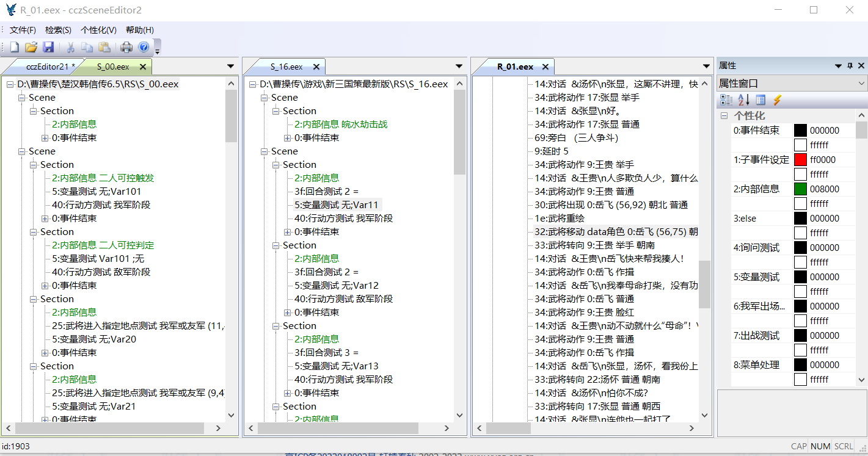868x456 pixels.
Task: Open the toolbar options overflow arrow
Action: [158, 49]
